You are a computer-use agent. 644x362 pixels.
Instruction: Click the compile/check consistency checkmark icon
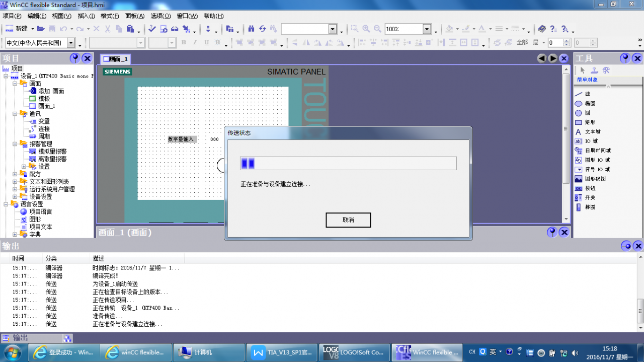(x=152, y=29)
